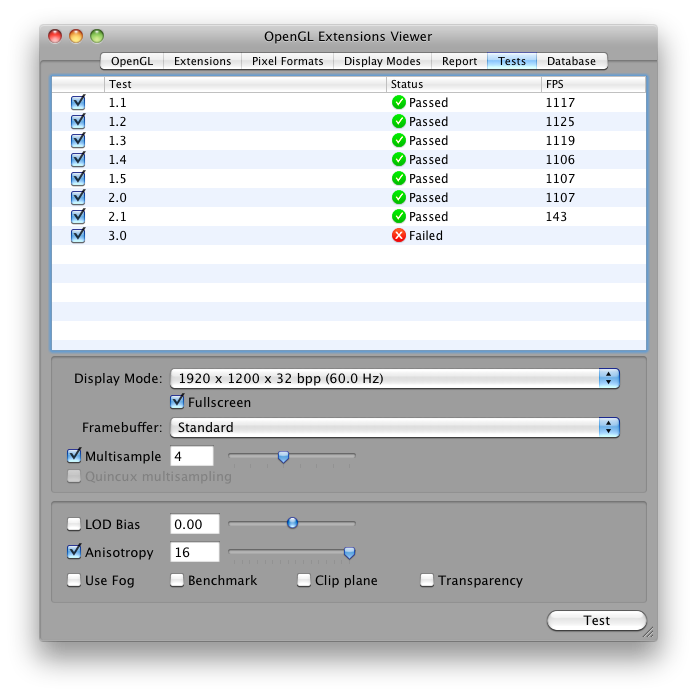Click the green Passed icon for test 1.1
This screenshot has width=697, height=696.
399,102
